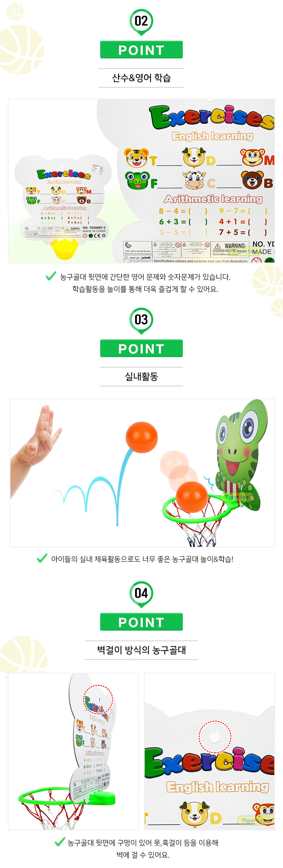Click the 산수&영어 학습 heading
Image resolution: width=283 pixels, height=868 pixels.
coord(141,78)
